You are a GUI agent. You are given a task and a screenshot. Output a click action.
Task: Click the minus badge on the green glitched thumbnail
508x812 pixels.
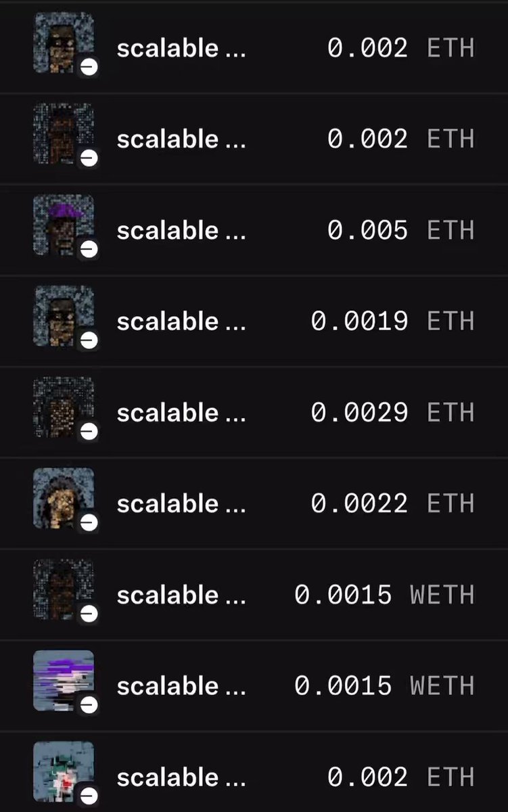point(89,795)
